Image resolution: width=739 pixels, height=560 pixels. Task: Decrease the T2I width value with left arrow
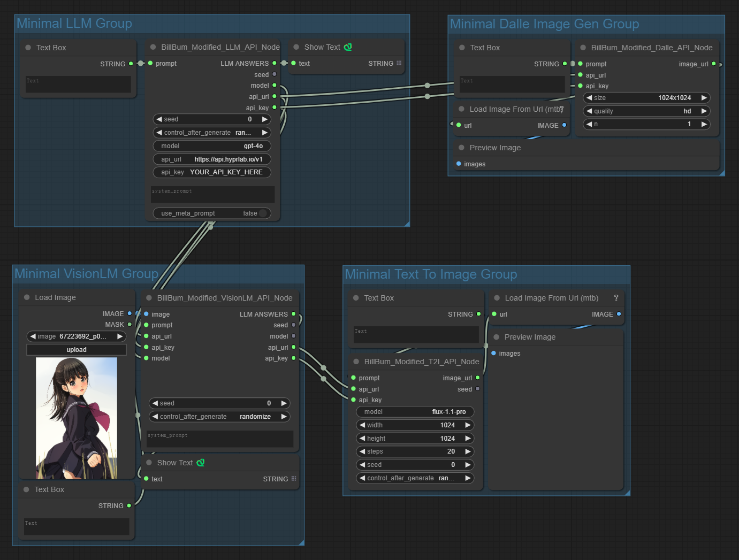coord(362,425)
